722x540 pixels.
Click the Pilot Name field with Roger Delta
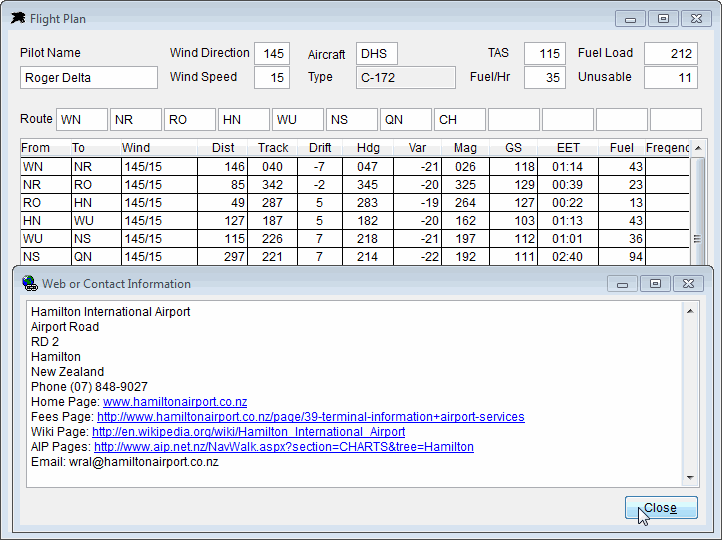tap(89, 78)
